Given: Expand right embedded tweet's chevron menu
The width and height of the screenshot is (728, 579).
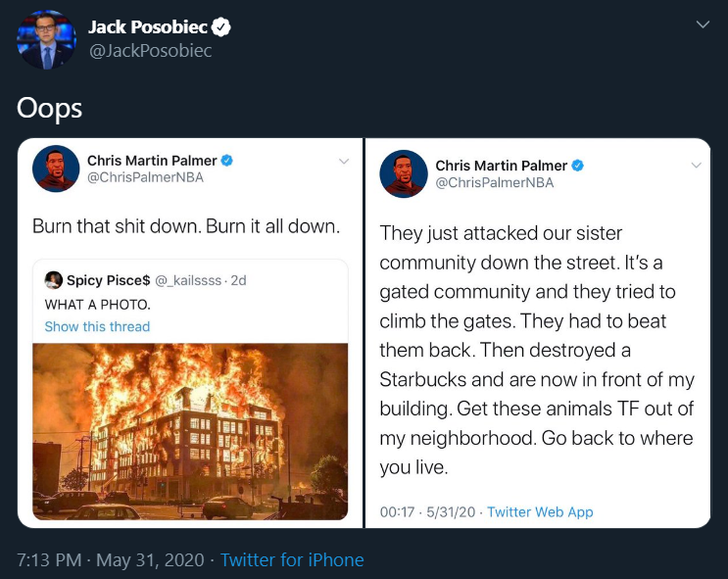Looking at the screenshot, I should pyautogui.click(x=696, y=165).
